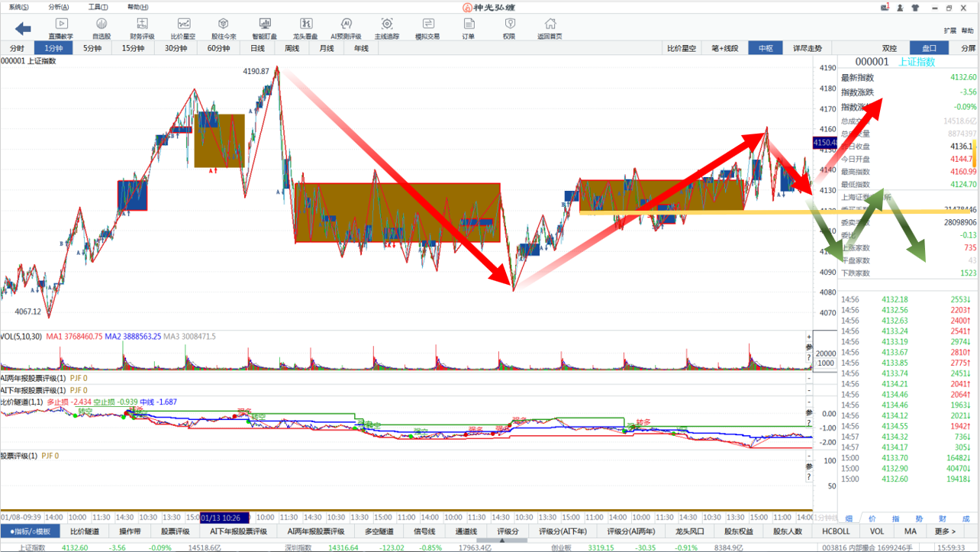980x552 pixels.
Task: Expand the 更多 > indicator list
Action: coord(944,531)
